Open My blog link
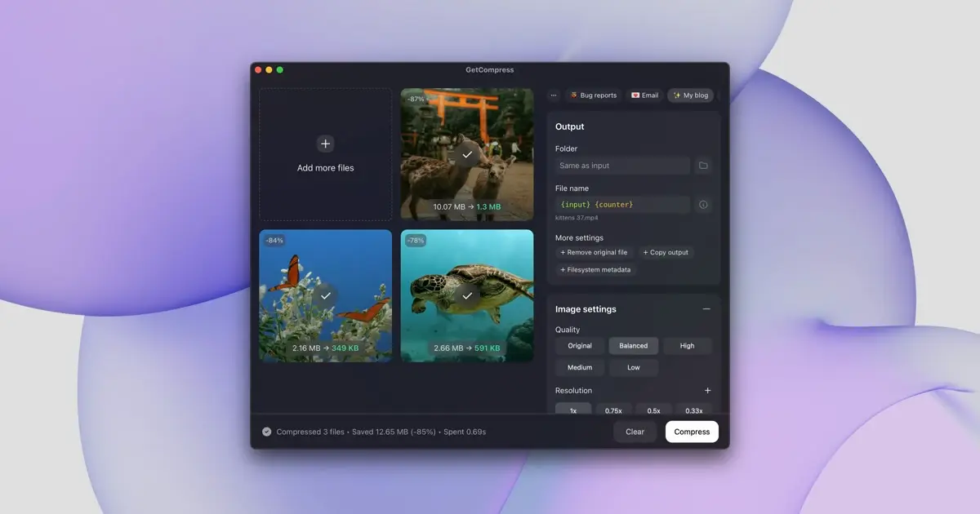The height and width of the screenshot is (514, 980). click(x=690, y=95)
